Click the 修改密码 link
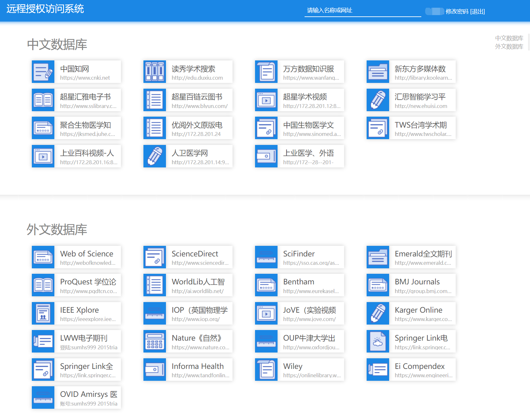 [457, 12]
